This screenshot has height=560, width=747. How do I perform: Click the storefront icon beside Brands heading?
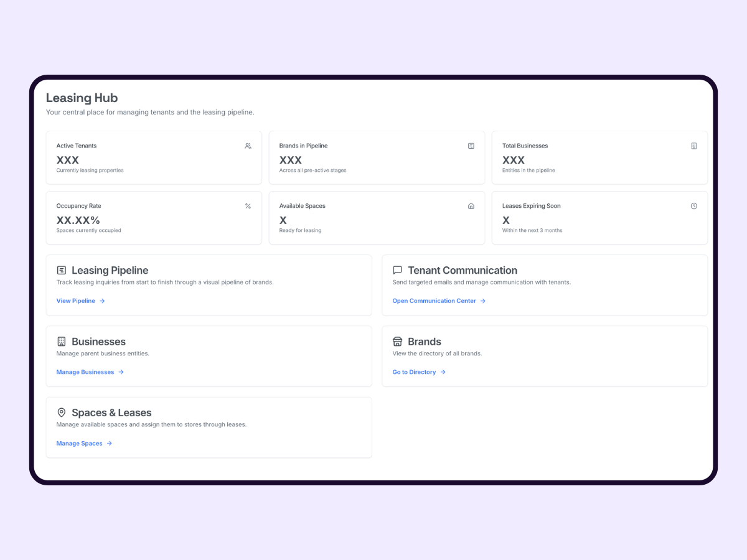(397, 341)
